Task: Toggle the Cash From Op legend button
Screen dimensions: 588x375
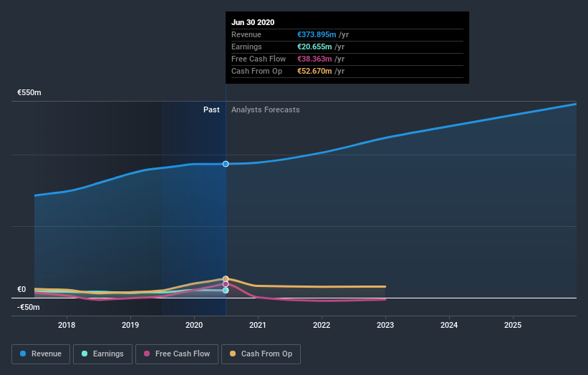Action: click(x=261, y=354)
